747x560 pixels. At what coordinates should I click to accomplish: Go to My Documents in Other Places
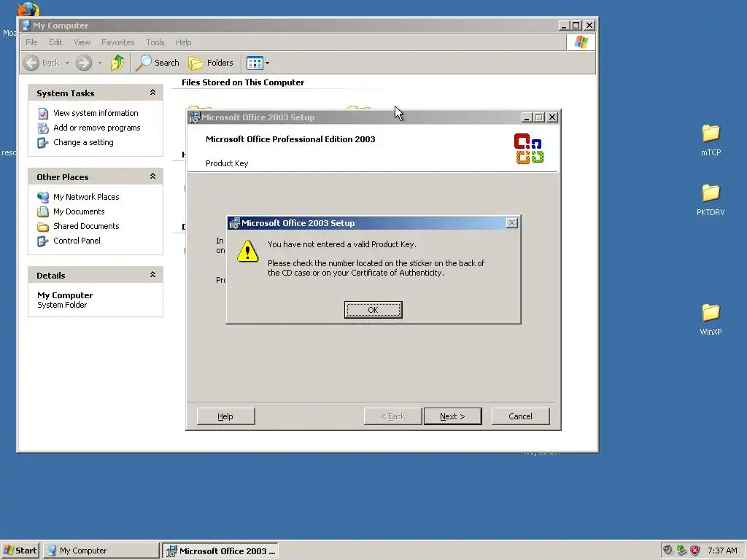(x=79, y=211)
